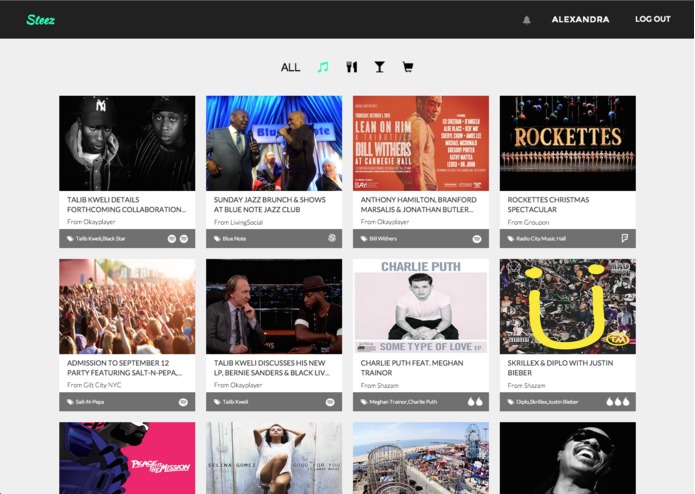Filter by the cocktail glass drinks category
This screenshot has width=695, height=494.
click(x=379, y=67)
